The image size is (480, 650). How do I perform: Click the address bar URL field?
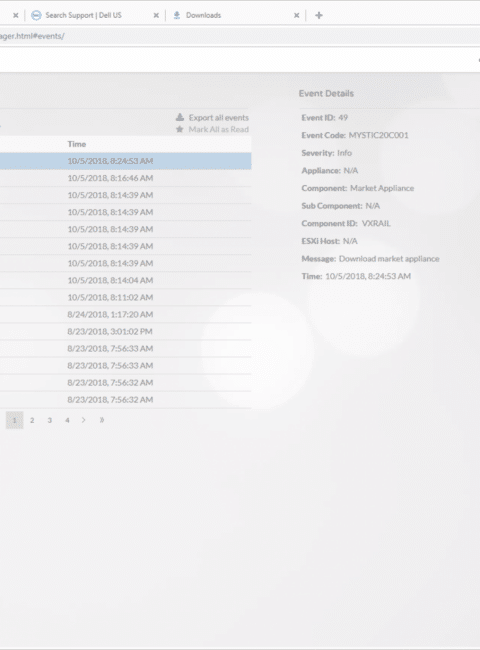[x=240, y=36]
